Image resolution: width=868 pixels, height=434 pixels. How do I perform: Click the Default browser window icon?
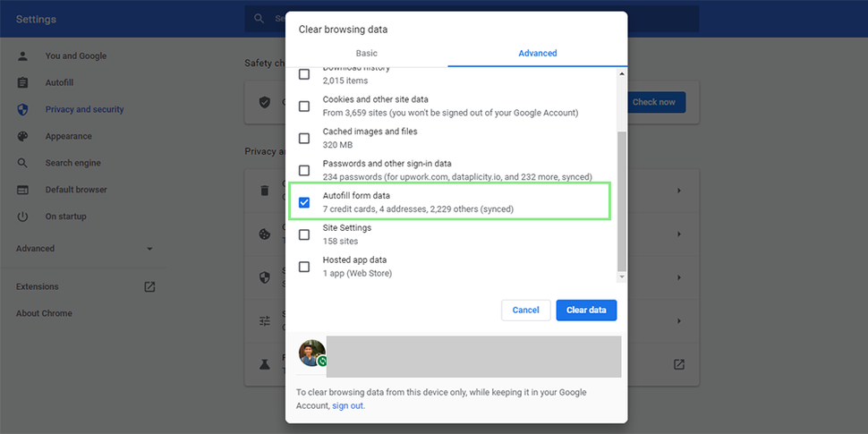click(x=22, y=190)
